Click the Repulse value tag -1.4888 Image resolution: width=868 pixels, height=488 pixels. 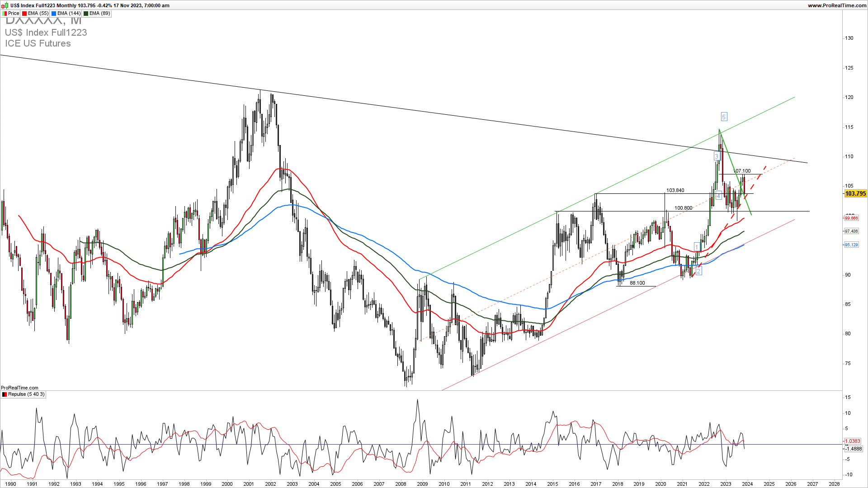[x=854, y=449]
